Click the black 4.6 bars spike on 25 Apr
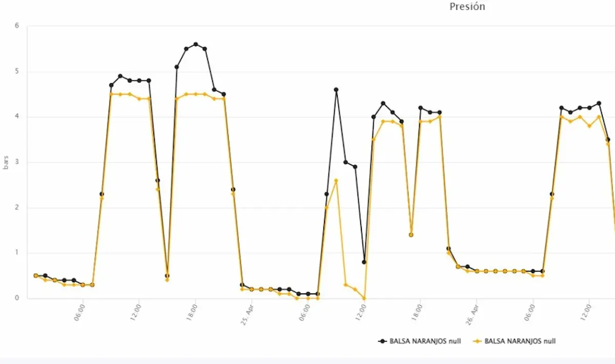The height and width of the screenshot is (364, 615). pyautogui.click(x=336, y=90)
